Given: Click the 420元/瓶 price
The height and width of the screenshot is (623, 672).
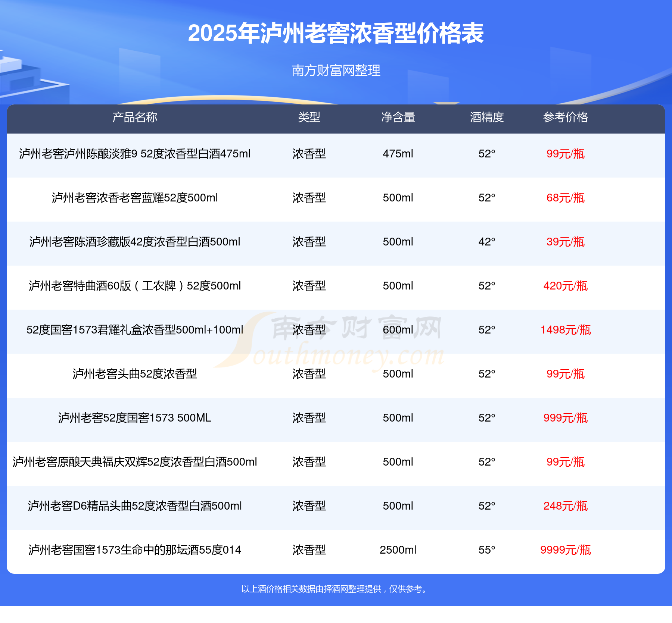Looking at the screenshot, I should coord(566,286).
